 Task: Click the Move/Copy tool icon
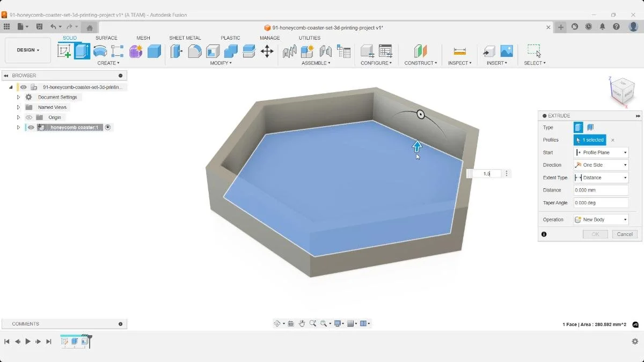click(267, 50)
